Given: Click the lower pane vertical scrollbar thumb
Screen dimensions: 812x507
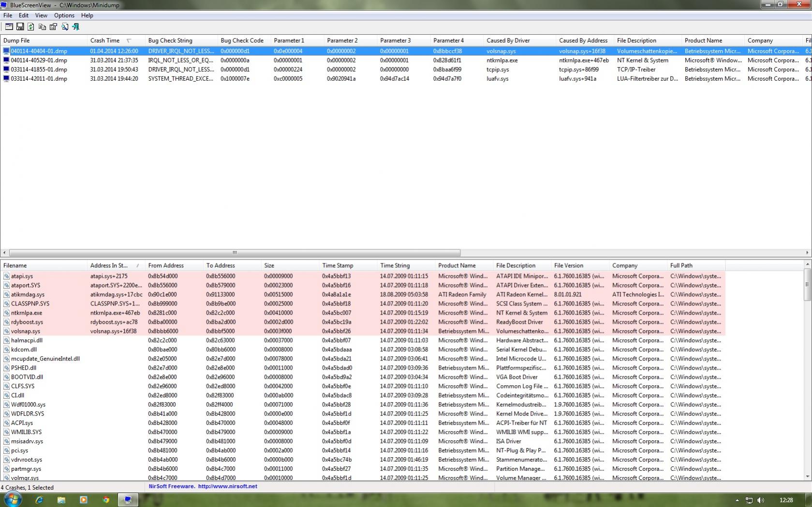Looking at the screenshot, I should point(807,284).
